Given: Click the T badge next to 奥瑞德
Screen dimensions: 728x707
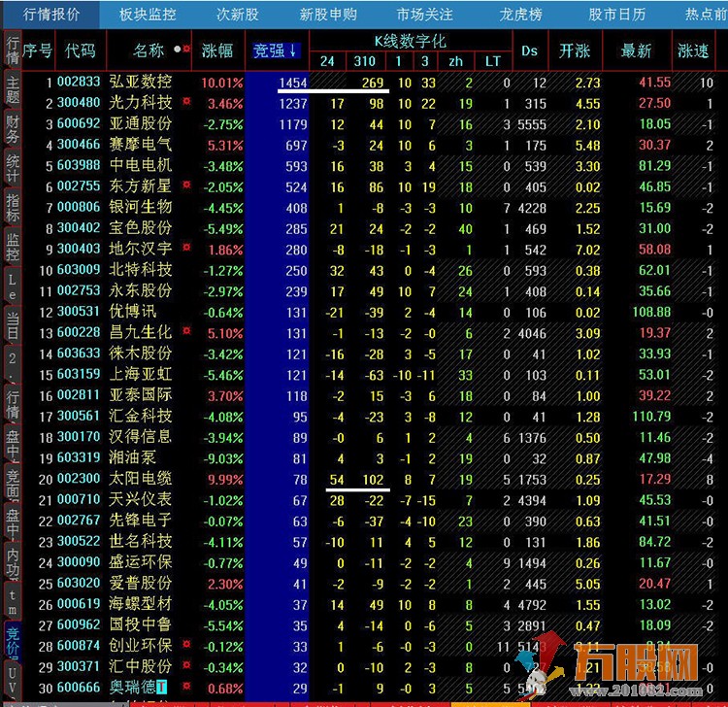Looking at the screenshot, I should [x=161, y=687].
